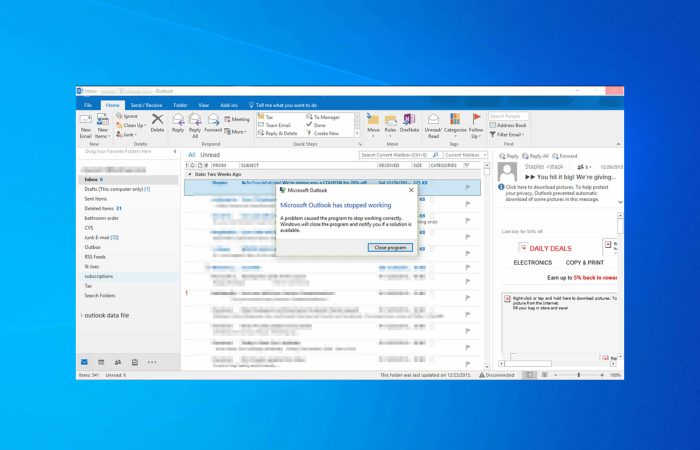Click Reply All in the reading pane
Image resolution: width=700 pixels, height=450 pixels.
click(535, 156)
